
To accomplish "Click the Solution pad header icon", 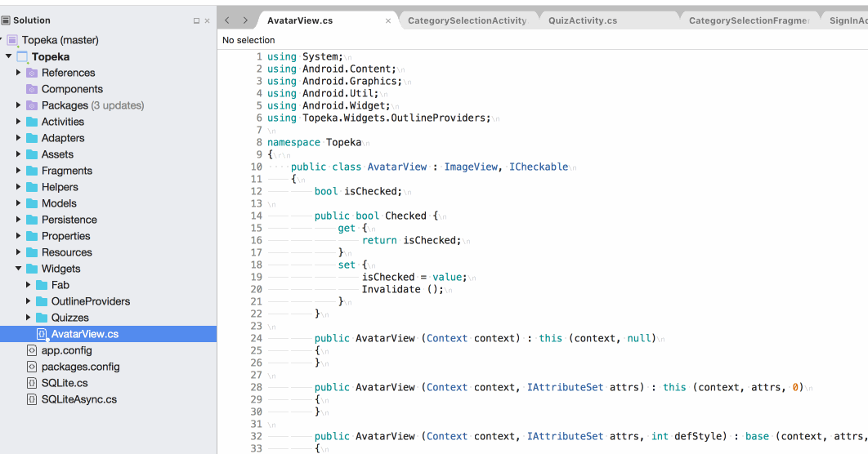I will point(6,20).
